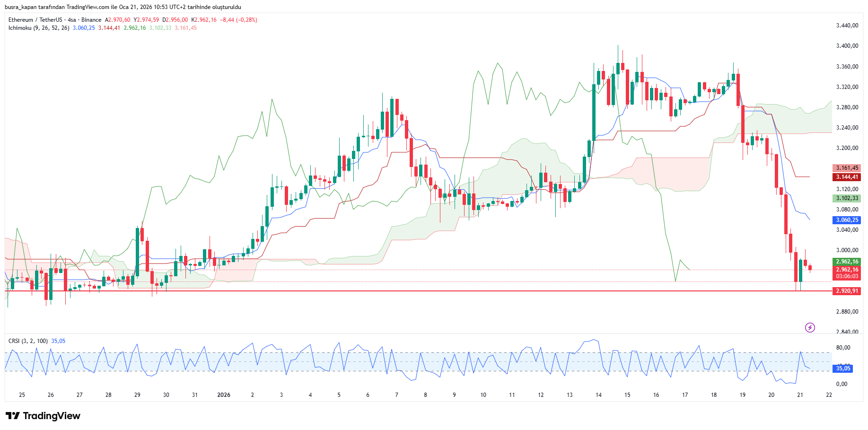The image size is (868, 430).
Task: Select the dark red 3.144,41 axis tag
Action: [x=846, y=177]
